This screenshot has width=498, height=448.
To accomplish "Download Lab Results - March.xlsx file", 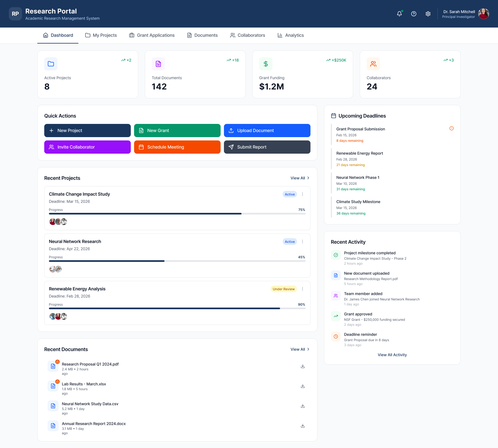I will [x=302, y=386].
